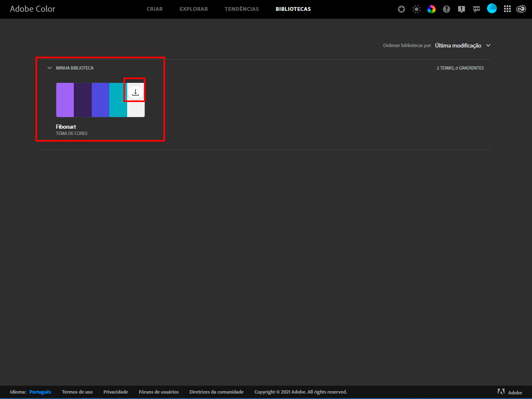This screenshot has width=532, height=399.
Task: Click the Copyright 2021 Adobe text
Action: tap(301, 392)
